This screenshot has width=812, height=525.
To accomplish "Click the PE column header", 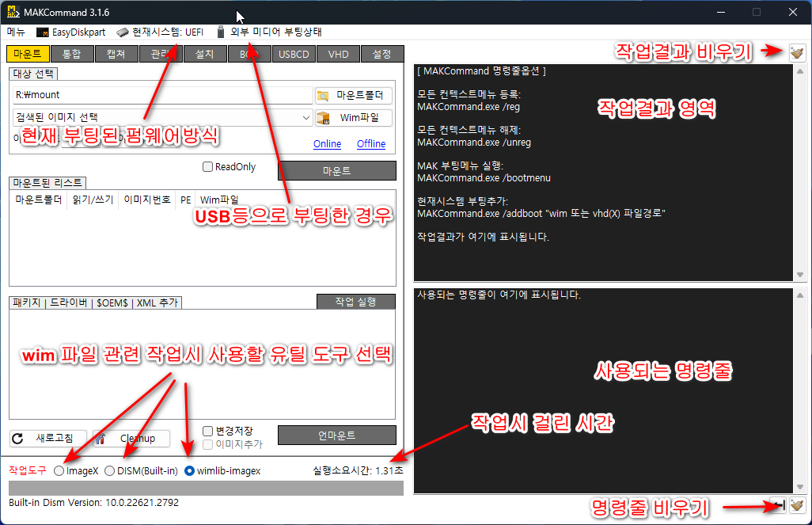I will click(x=186, y=200).
